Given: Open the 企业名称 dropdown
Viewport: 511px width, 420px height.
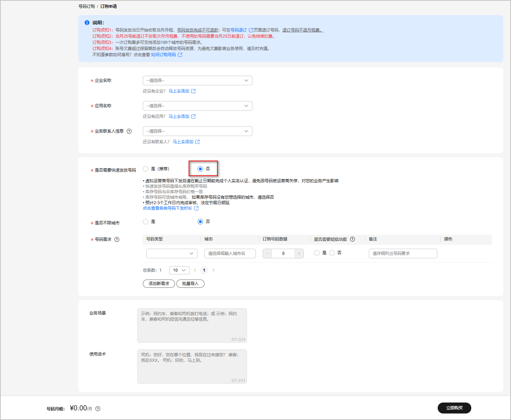Looking at the screenshot, I should [197, 81].
